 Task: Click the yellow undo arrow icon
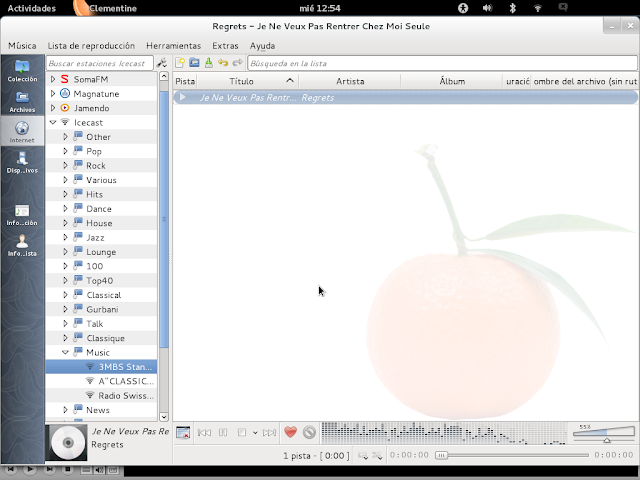point(223,63)
